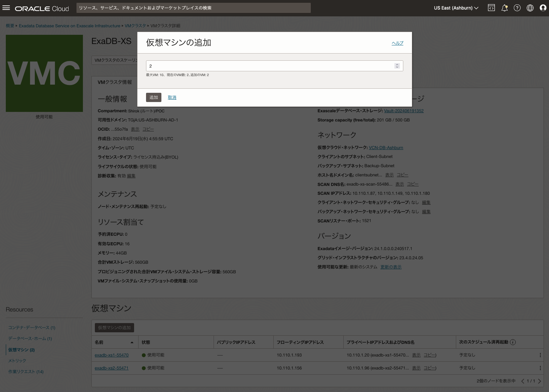This screenshot has width=549, height=392.
Task: Click 表示 for exadb-xs1-55470 private IP
Action: click(416, 355)
